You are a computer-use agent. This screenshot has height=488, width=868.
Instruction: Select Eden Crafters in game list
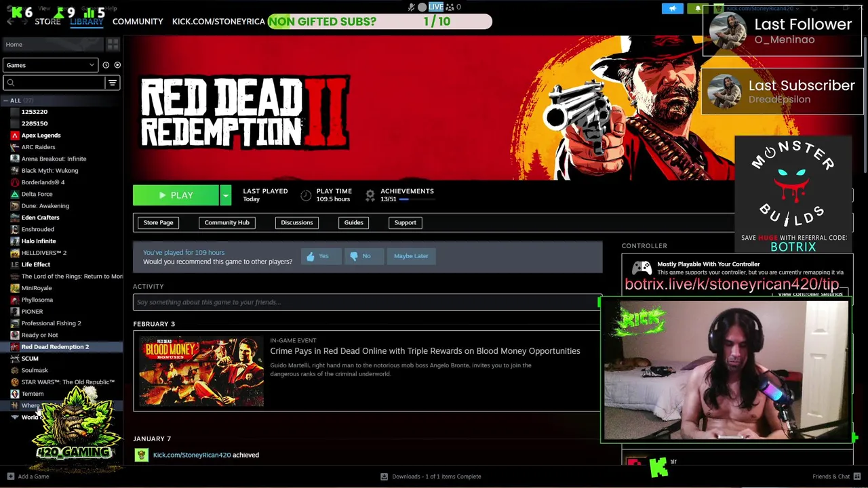tap(40, 218)
